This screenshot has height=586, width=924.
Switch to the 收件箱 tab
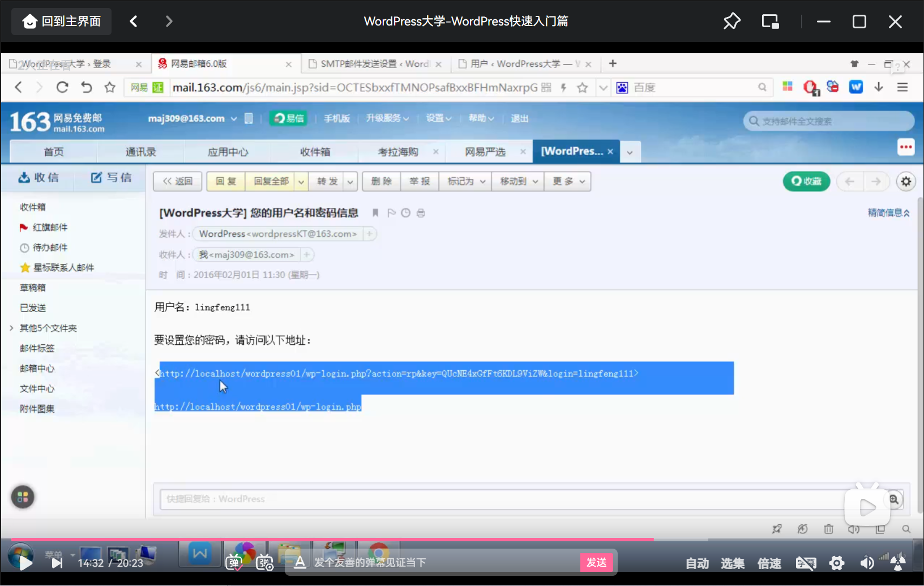click(315, 152)
